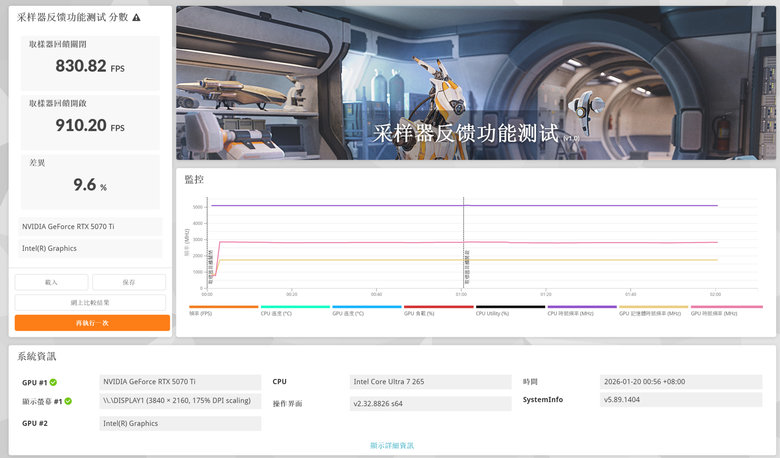Click the sampler feedback test banner image

[476, 83]
